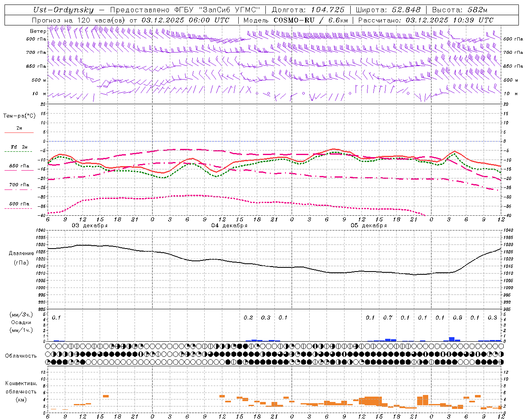
Task: Click the '0.9' precipitation amount value
Action: pyautogui.click(x=457, y=318)
